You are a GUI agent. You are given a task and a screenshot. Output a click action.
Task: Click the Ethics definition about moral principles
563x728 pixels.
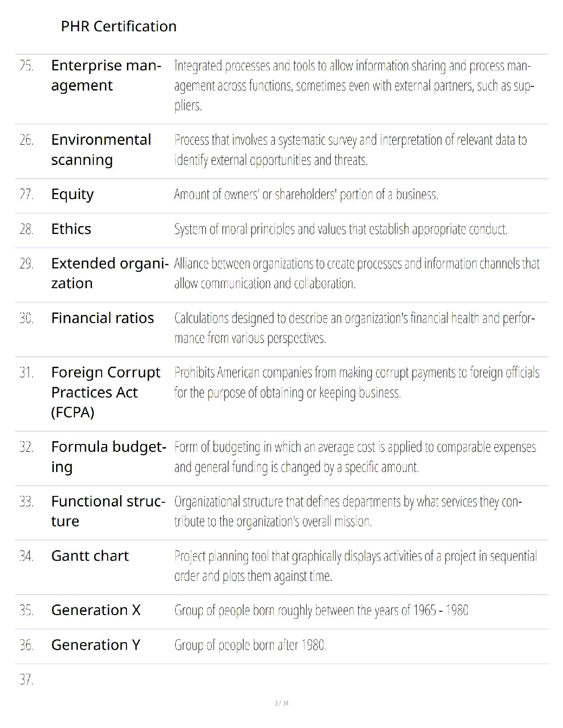[x=340, y=229]
